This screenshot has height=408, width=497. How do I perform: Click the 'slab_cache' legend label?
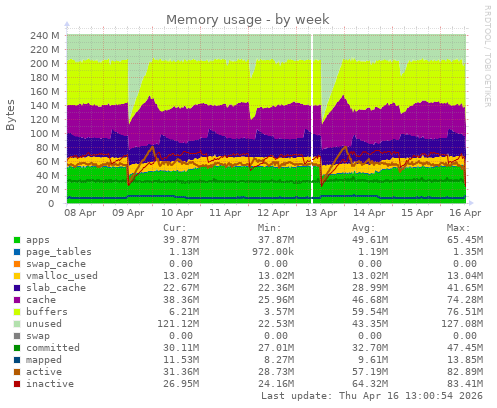(x=56, y=288)
